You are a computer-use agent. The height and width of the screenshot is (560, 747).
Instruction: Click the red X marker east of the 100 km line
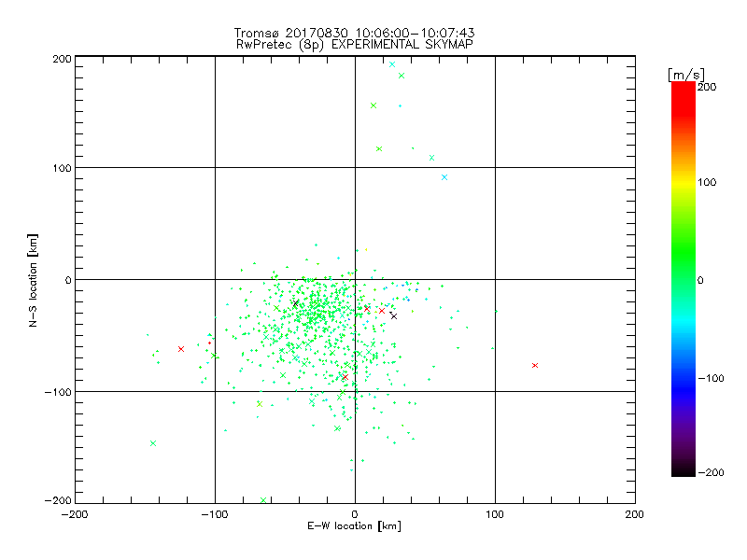[534, 365]
